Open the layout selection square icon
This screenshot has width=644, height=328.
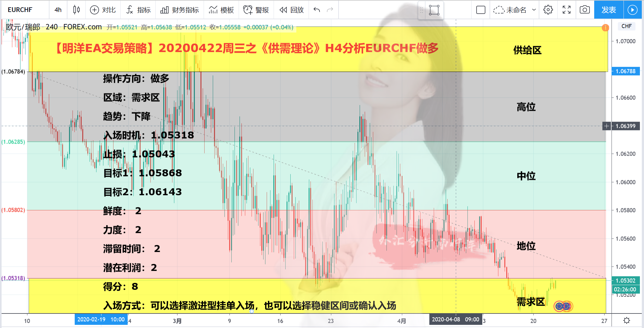point(481,10)
